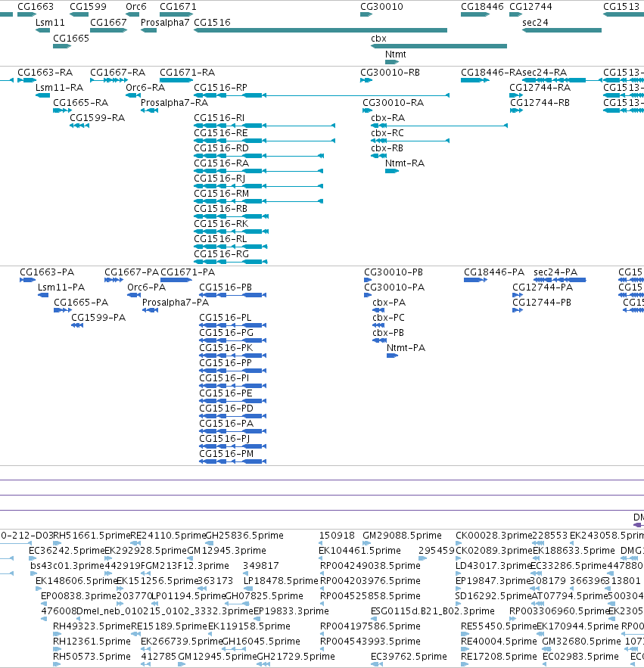Click the sec24 gene bar
Viewport: 644px width, 668px height.
point(562,30)
